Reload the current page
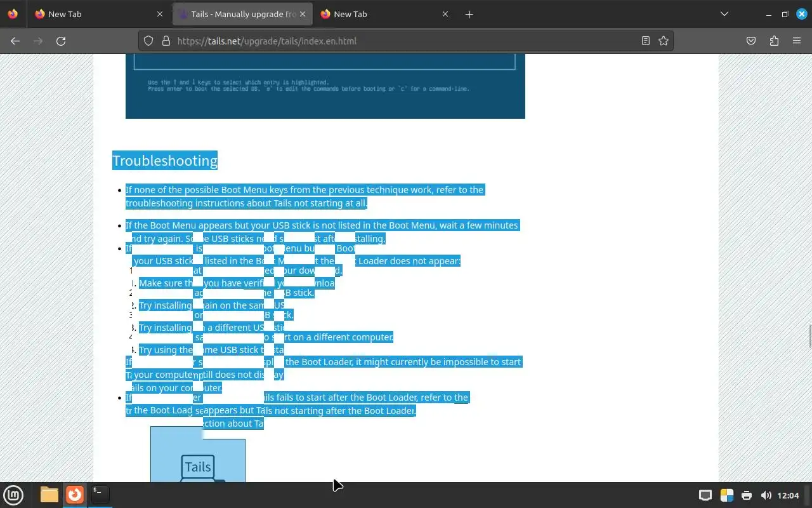This screenshot has height=508, width=812. click(x=61, y=41)
